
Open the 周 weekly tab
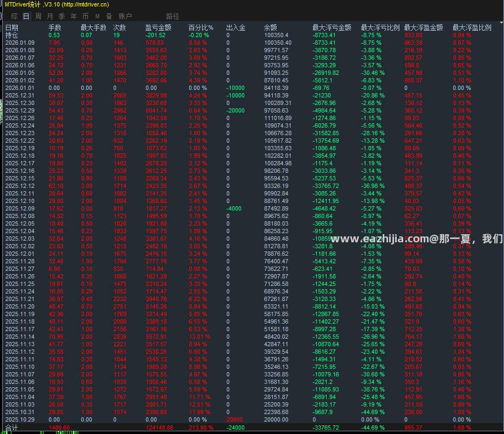pos(38,16)
